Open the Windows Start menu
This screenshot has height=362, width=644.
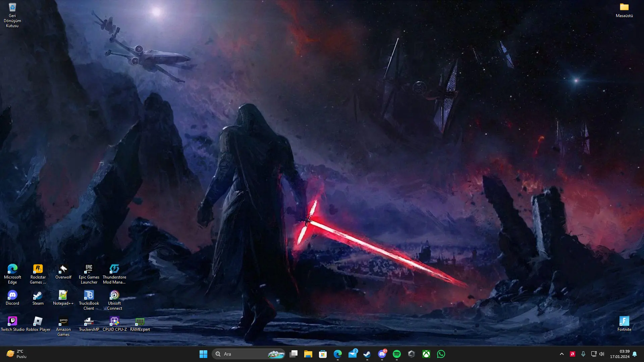203,354
